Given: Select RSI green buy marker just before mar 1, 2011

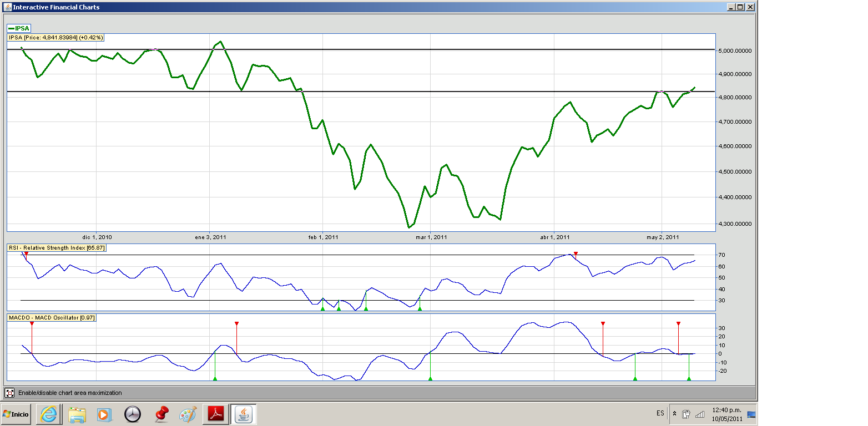Looking at the screenshot, I should [x=420, y=308].
